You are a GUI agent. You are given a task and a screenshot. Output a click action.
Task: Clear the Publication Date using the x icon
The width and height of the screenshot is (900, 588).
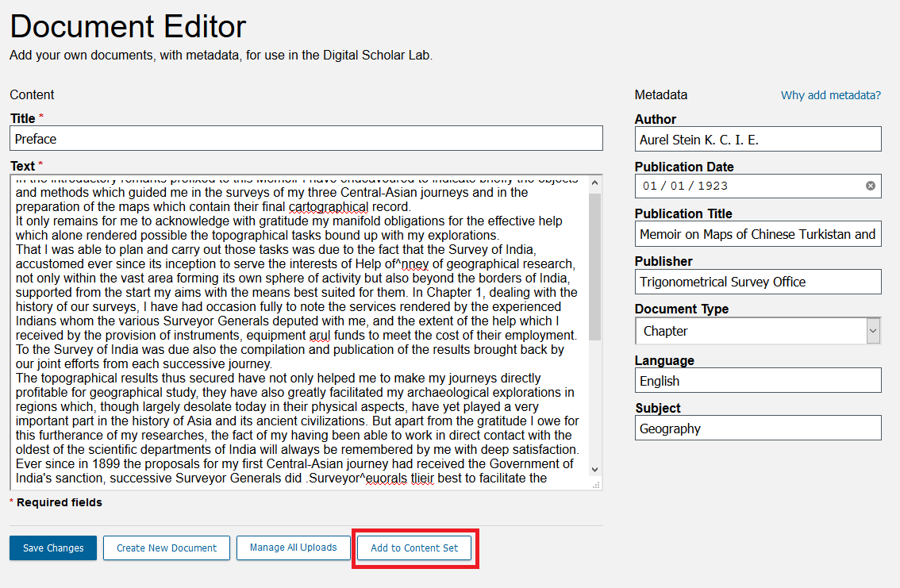click(x=869, y=186)
